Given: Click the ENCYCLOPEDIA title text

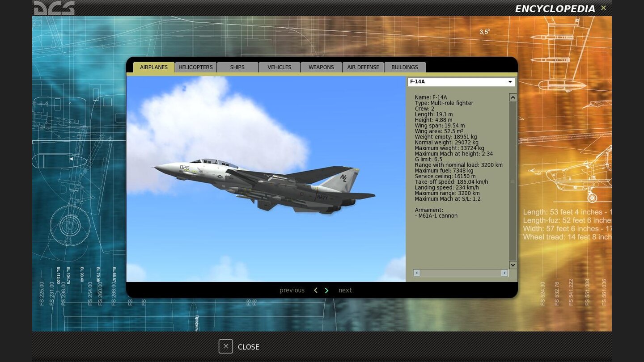Looking at the screenshot, I should (555, 8).
